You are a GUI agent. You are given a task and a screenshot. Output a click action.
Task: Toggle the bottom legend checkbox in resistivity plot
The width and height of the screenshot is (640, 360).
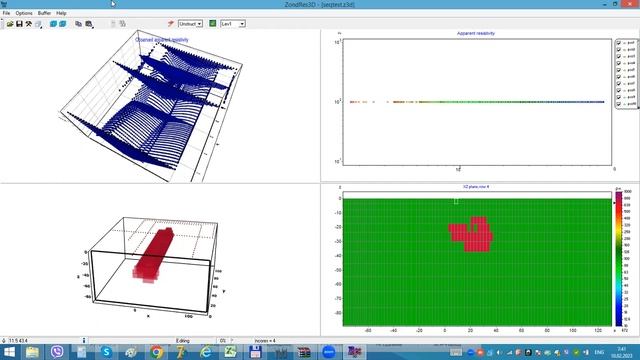(619, 104)
